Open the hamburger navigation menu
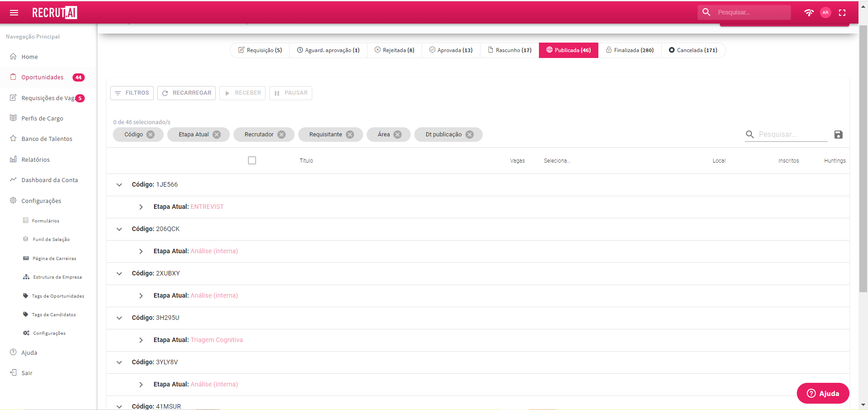The height and width of the screenshot is (410, 868). (x=14, y=13)
